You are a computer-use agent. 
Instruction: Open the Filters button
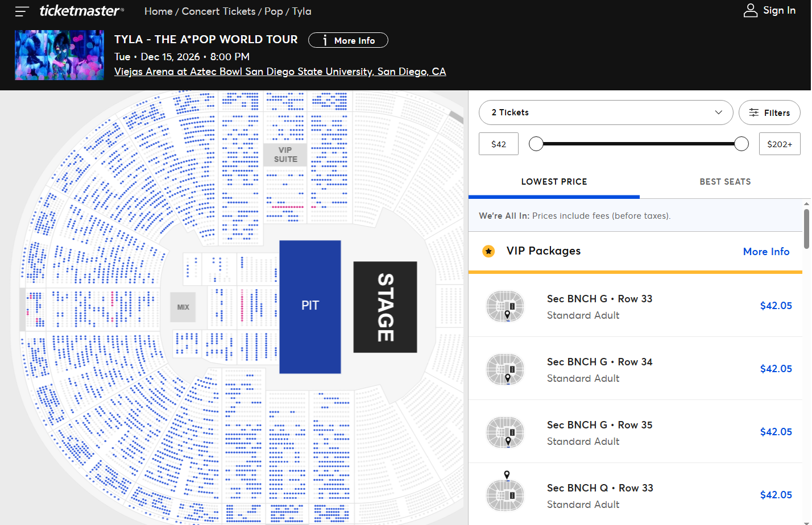tap(769, 113)
